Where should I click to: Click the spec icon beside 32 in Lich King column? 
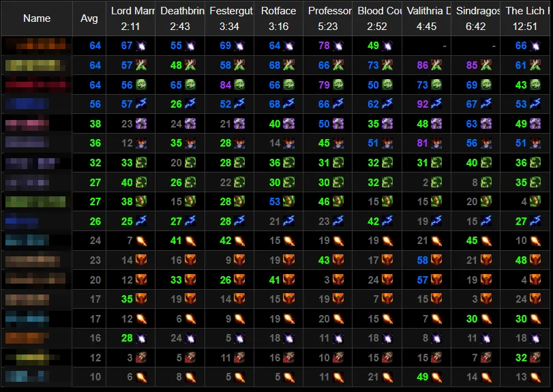click(535, 358)
